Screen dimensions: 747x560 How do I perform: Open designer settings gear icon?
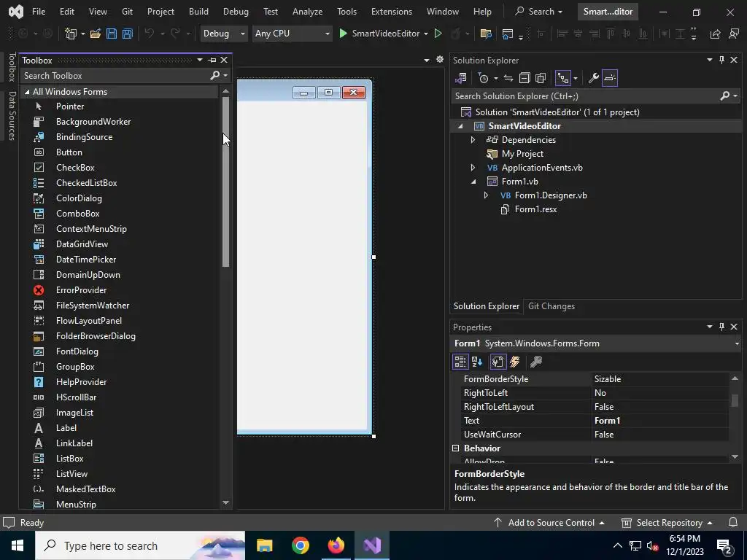[x=440, y=60]
